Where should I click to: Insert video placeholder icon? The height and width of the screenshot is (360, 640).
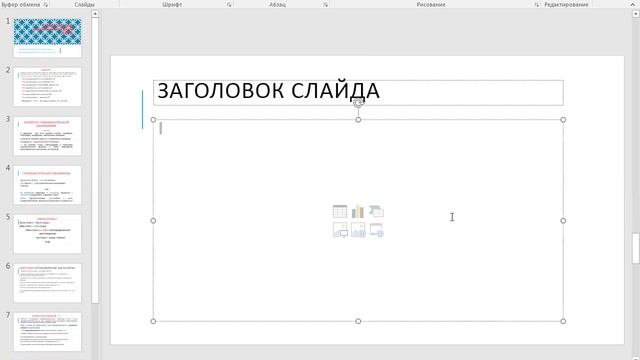pyautogui.click(x=376, y=230)
